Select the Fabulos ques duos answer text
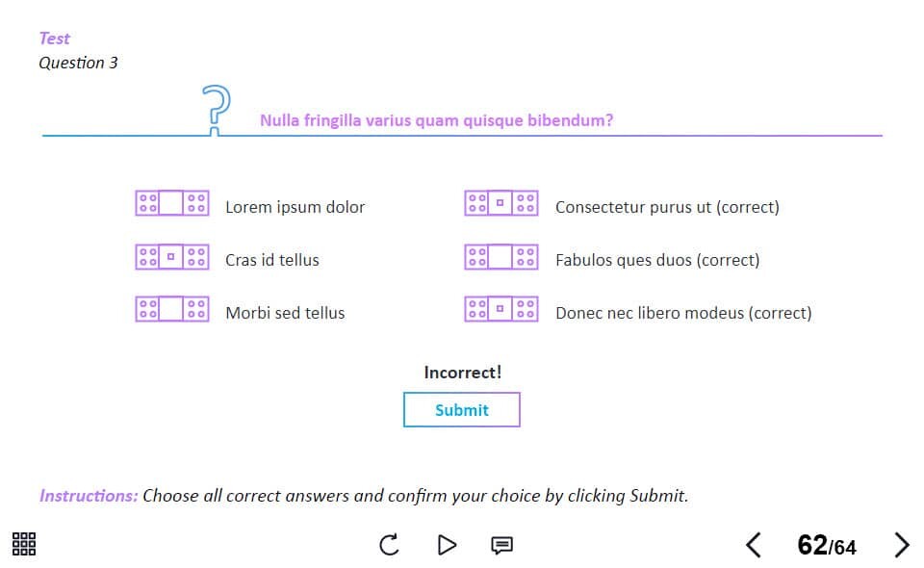 click(657, 260)
